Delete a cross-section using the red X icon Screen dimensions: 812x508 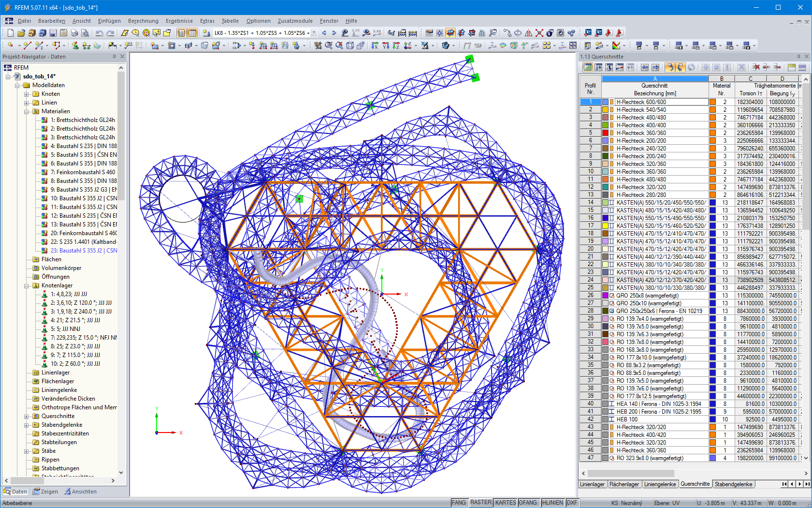757,67
